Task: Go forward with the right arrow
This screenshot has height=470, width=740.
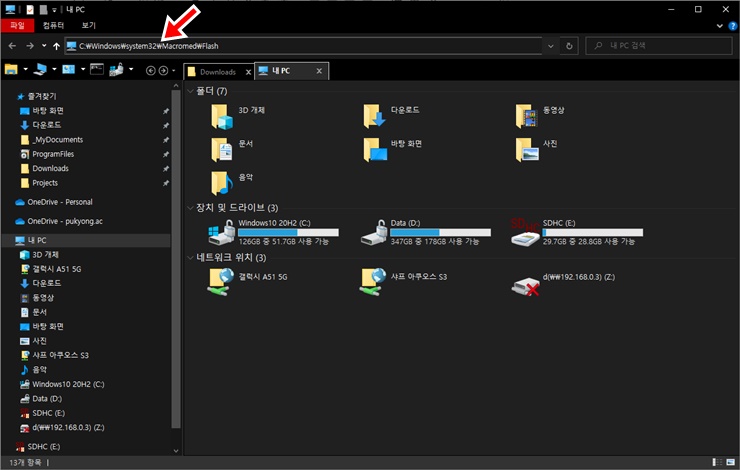Action: click(30, 46)
